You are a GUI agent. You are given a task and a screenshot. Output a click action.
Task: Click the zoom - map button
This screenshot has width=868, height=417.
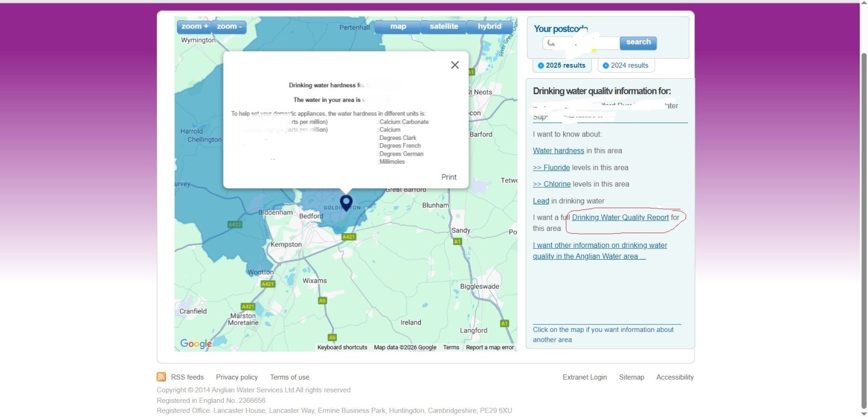[229, 27]
